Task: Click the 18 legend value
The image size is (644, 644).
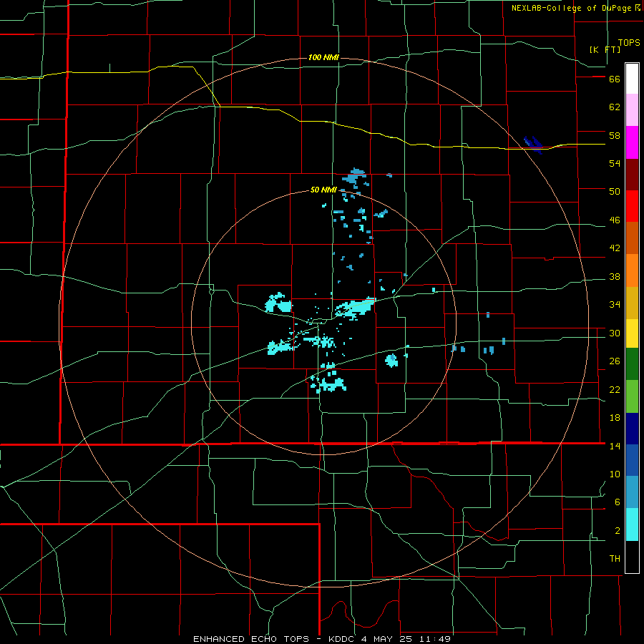Action: (x=615, y=418)
